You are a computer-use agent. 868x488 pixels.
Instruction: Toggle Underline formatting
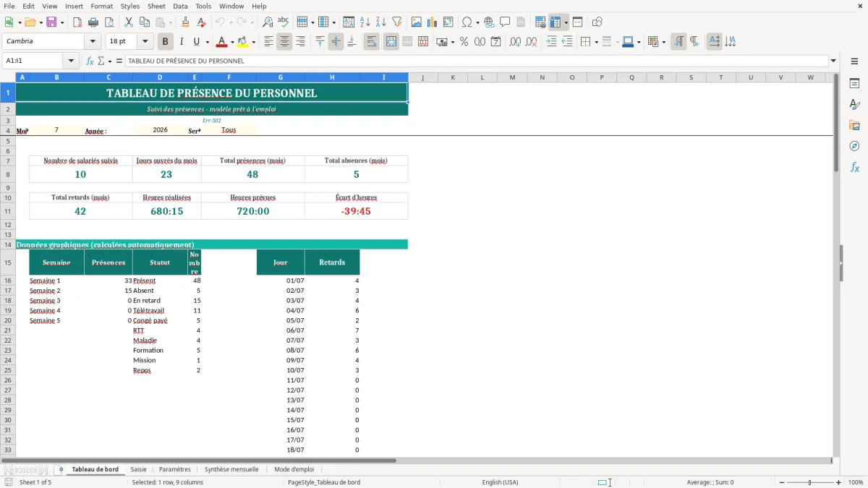pos(196,42)
